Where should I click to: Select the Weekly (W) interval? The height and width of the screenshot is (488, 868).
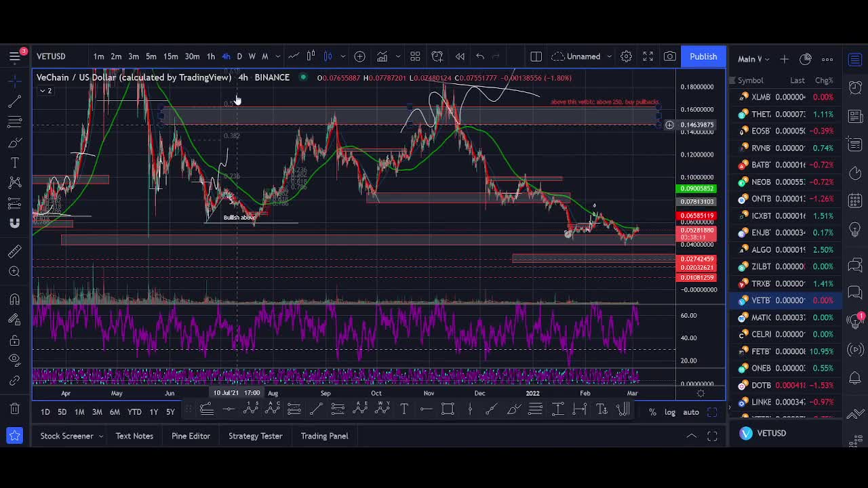pyautogui.click(x=252, y=56)
